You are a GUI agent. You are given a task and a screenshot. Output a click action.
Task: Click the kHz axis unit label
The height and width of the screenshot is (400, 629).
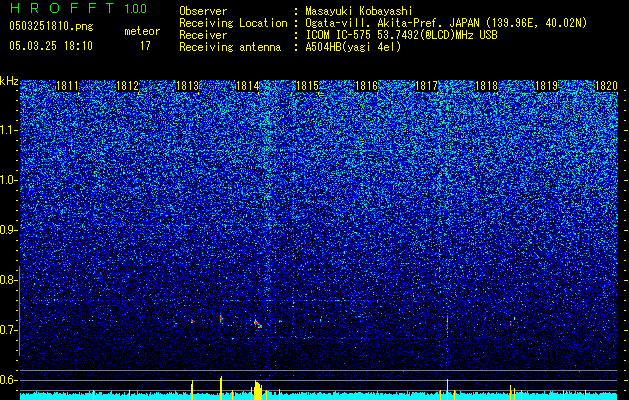(x=9, y=81)
